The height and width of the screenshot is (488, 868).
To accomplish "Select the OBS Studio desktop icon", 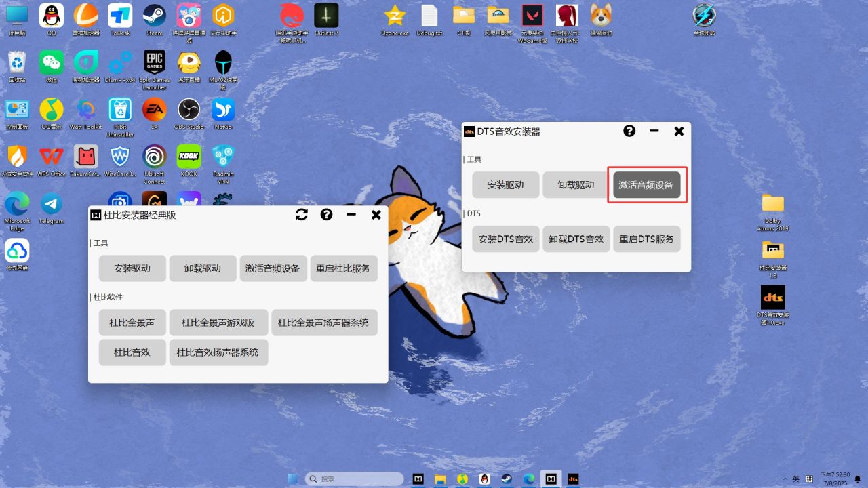I will (189, 113).
